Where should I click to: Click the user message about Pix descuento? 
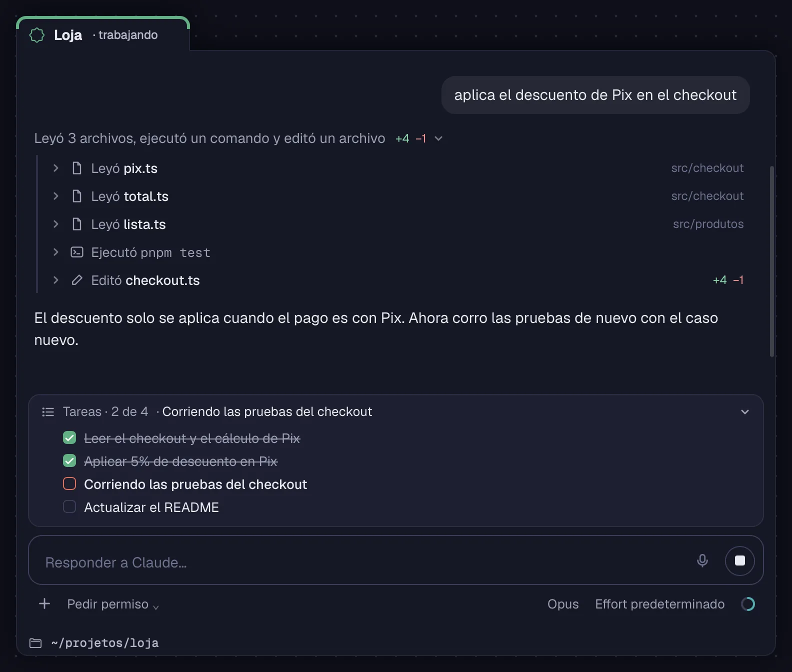(595, 95)
